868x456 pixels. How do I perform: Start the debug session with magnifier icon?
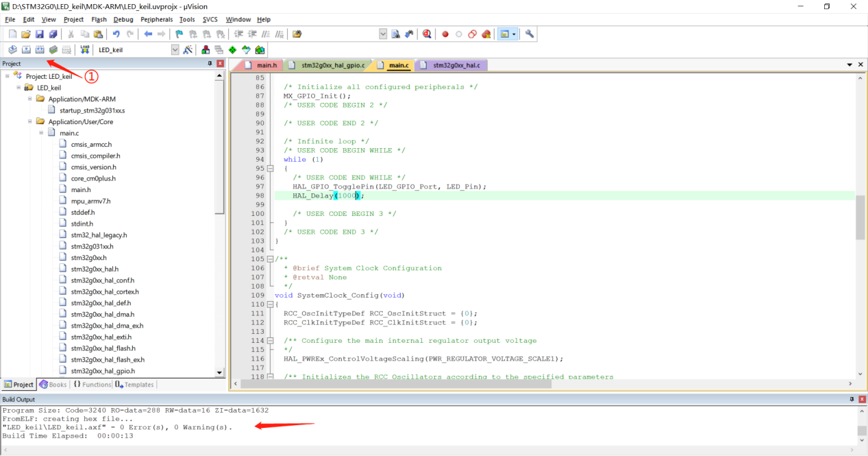coord(427,34)
